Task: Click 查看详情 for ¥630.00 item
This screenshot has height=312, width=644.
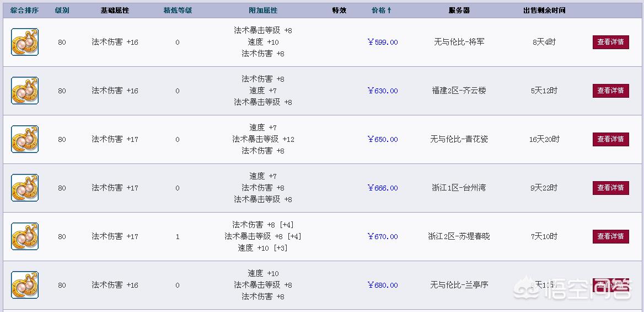Action: tap(611, 91)
